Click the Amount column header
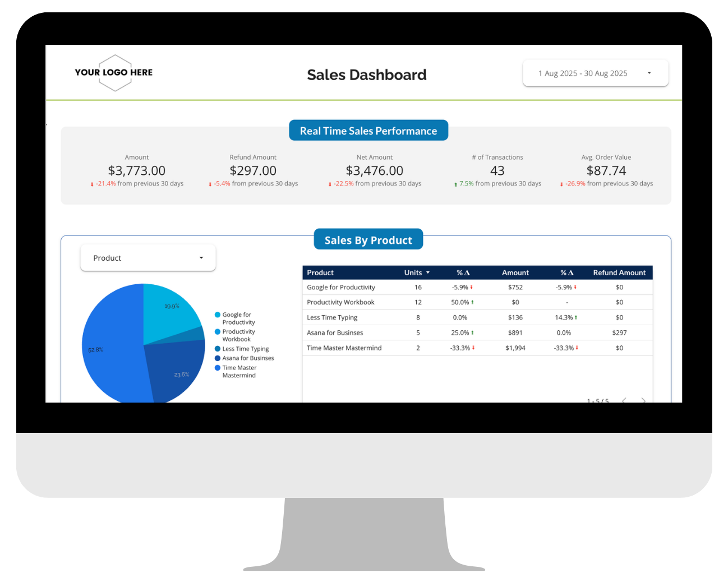 coord(515,272)
